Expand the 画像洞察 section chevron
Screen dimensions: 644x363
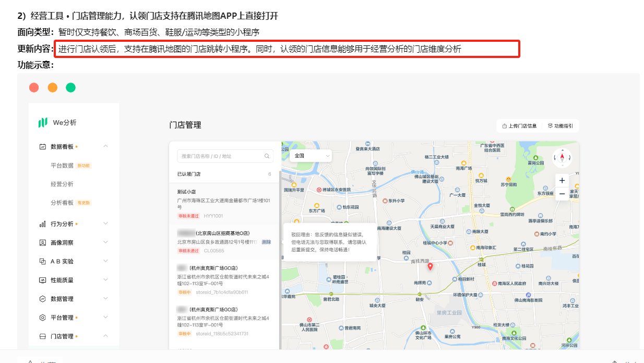pyautogui.click(x=106, y=243)
